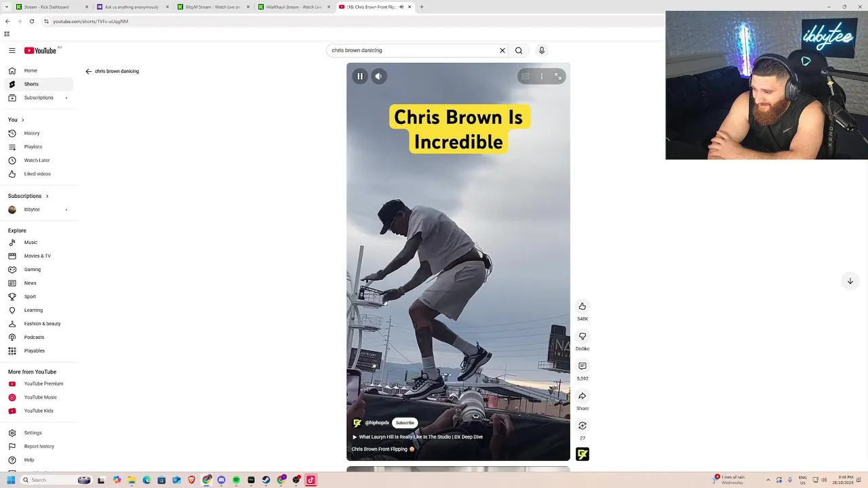This screenshot has height=488, width=868.
Task: Enter fullscreen on the Short
Action: coord(558,77)
